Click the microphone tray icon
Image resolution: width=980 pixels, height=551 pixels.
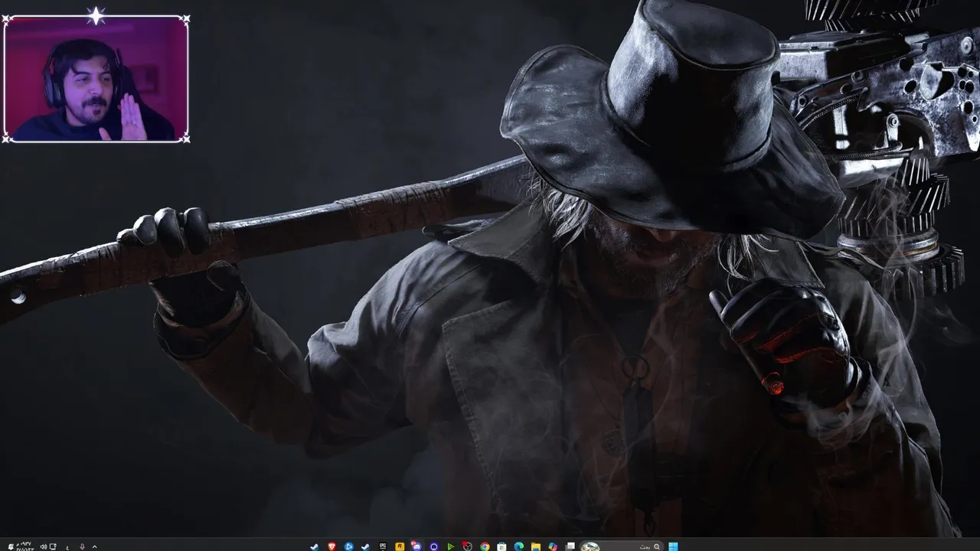82,546
